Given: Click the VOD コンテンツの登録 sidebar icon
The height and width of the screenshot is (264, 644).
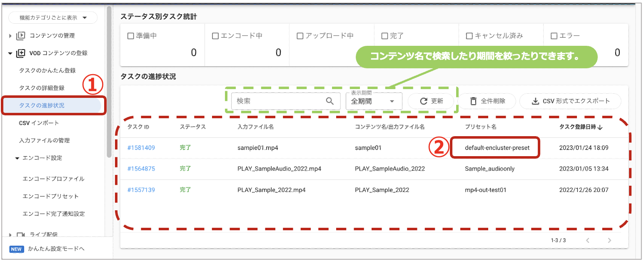Looking at the screenshot, I should 20,53.
